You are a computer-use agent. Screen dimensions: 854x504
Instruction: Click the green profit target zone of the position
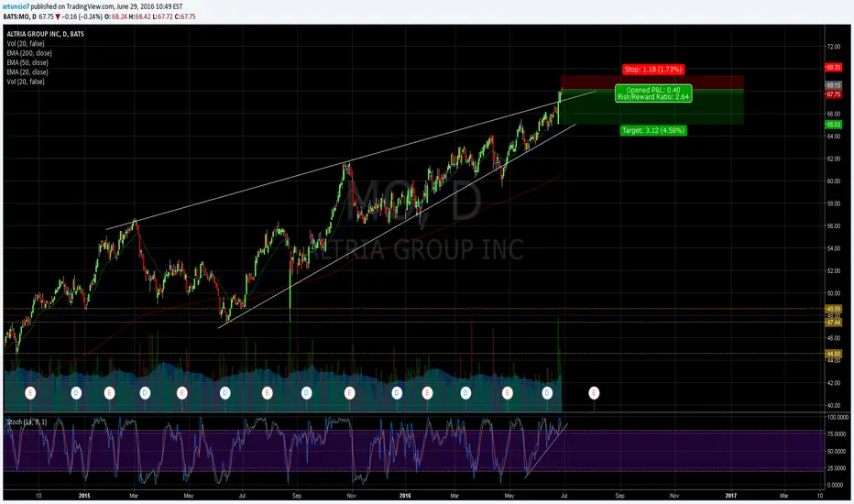tap(651, 107)
